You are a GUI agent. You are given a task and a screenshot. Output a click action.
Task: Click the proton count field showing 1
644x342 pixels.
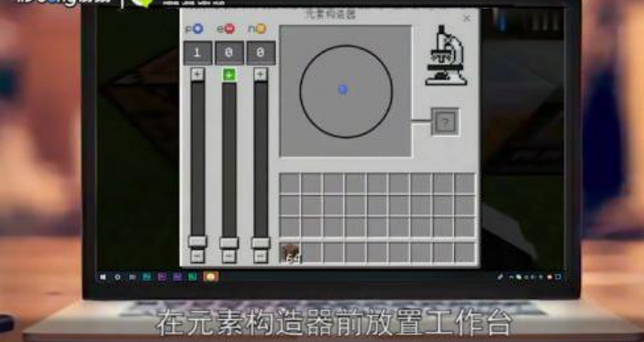click(197, 52)
